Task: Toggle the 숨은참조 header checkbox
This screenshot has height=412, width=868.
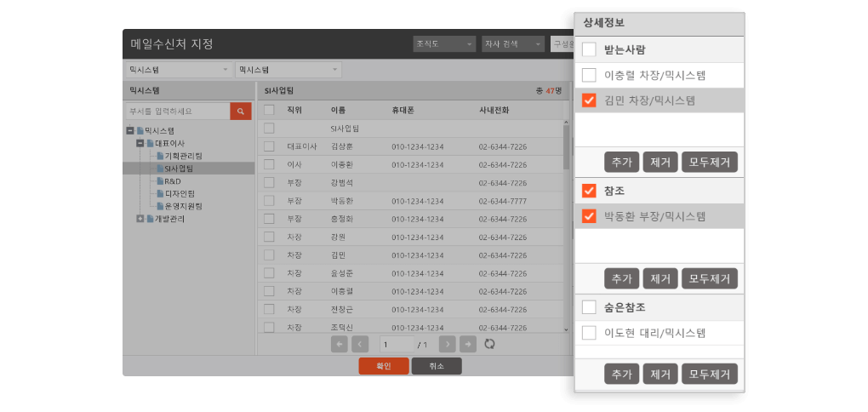Action: [589, 306]
